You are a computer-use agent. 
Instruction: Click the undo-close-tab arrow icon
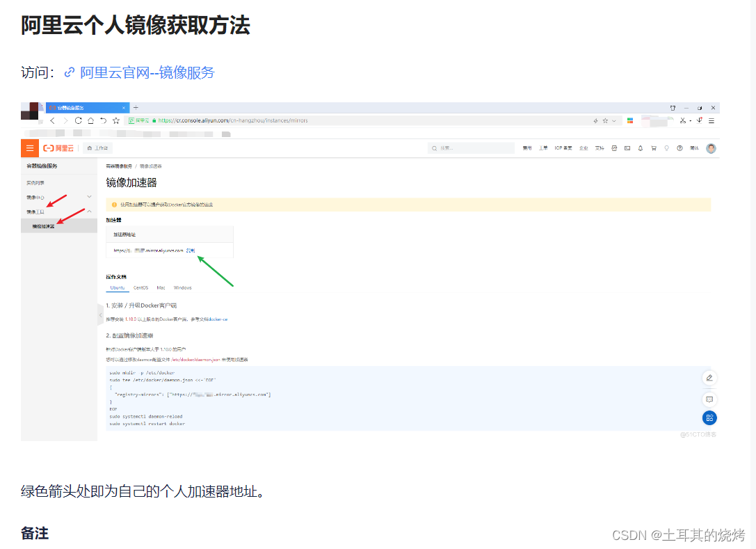(x=103, y=120)
